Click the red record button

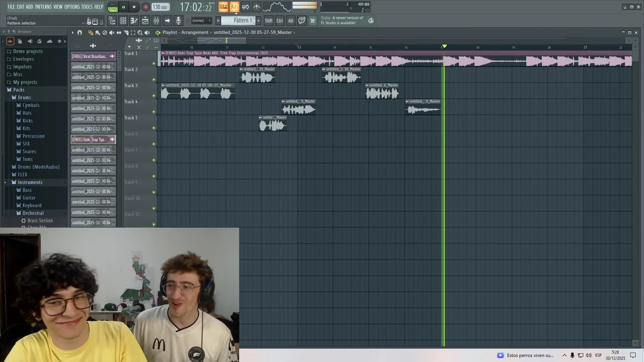tap(145, 7)
